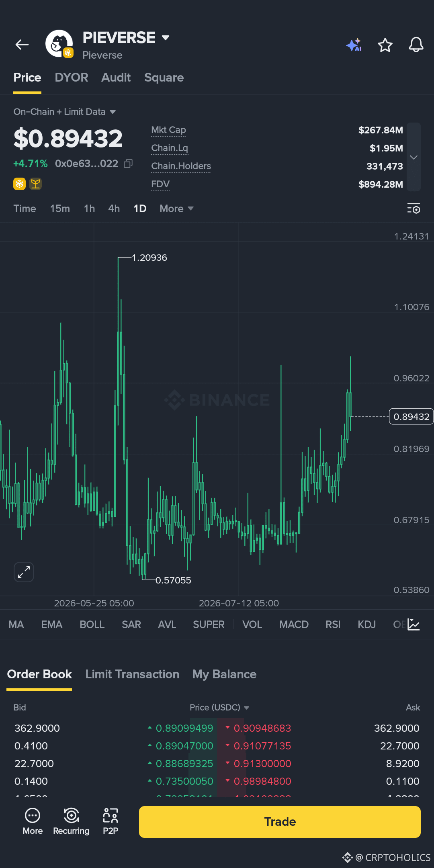Tap the back arrow icon

(x=22, y=45)
